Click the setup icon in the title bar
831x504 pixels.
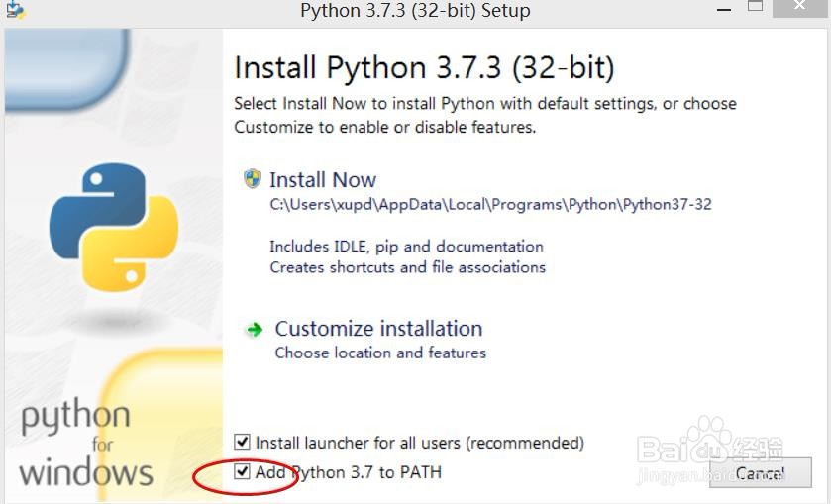pos(14,10)
